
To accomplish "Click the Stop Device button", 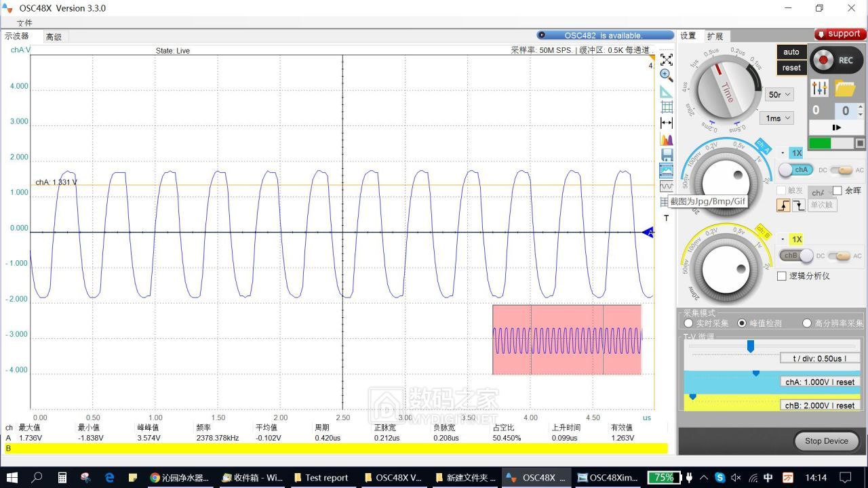I will coord(827,441).
